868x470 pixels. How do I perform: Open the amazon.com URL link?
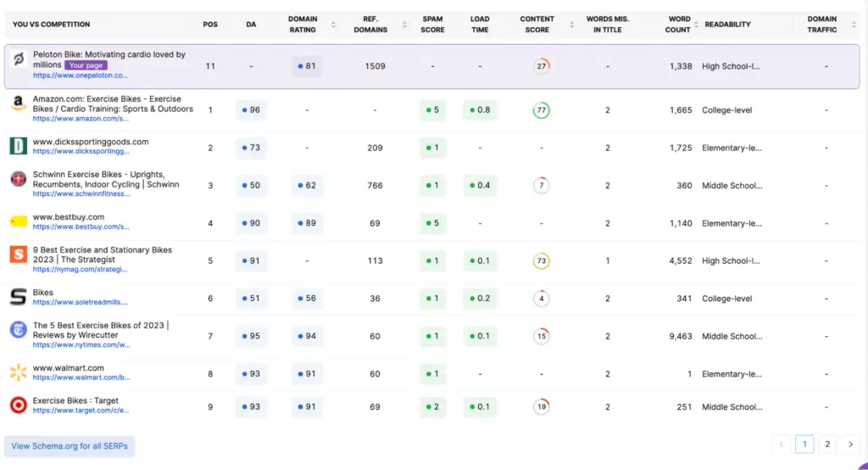[81, 119]
